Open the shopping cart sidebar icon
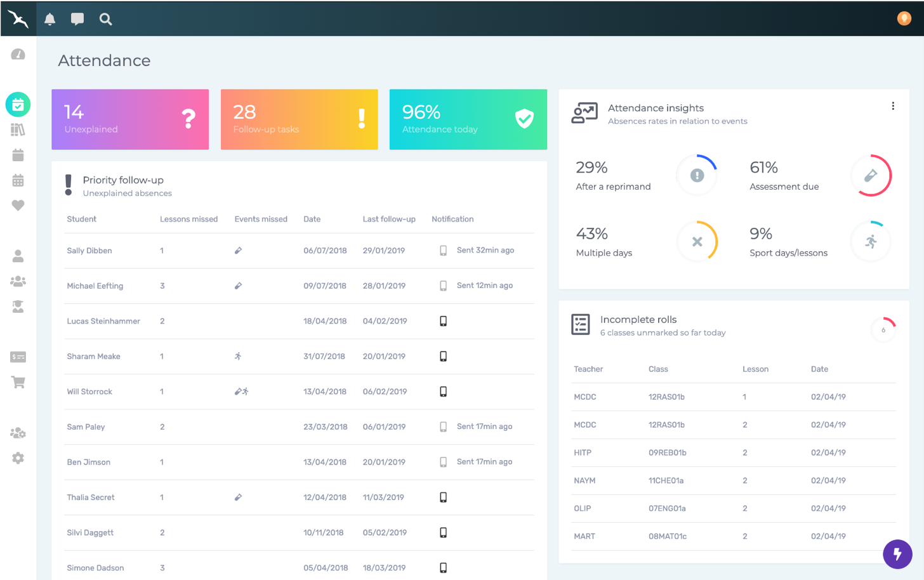The image size is (924, 580). [18, 382]
